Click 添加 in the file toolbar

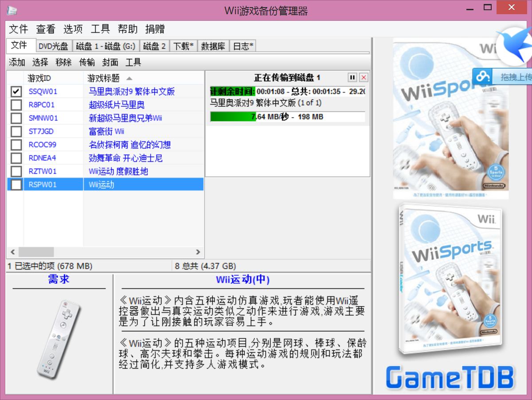tap(17, 63)
